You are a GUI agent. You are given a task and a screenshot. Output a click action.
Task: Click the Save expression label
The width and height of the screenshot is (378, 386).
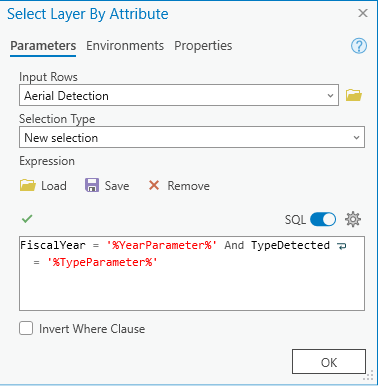[117, 186]
